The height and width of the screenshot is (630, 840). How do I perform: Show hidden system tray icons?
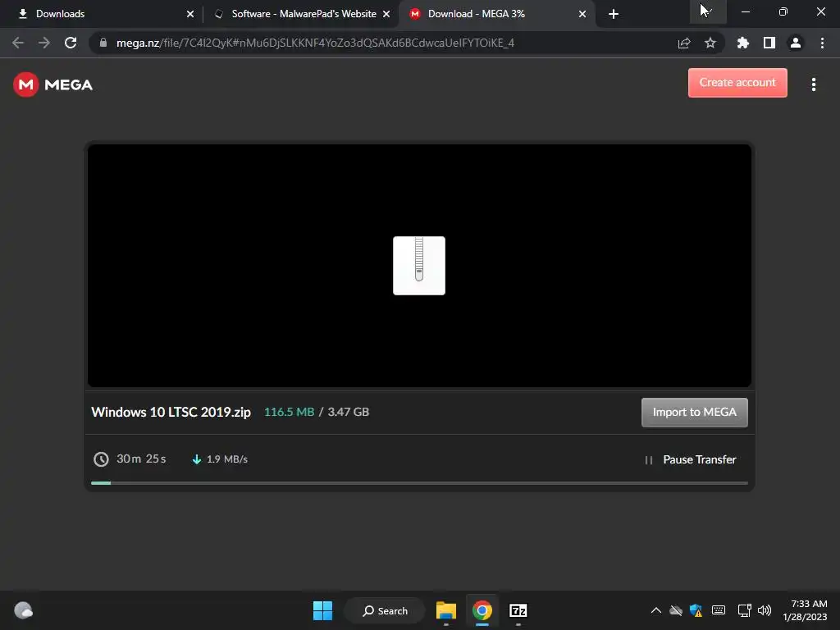pyautogui.click(x=655, y=610)
